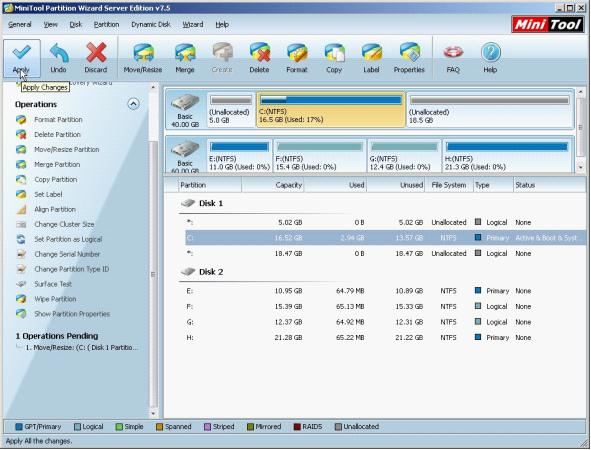The image size is (591, 450).
Task: Open the General menu
Action: [20, 24]
